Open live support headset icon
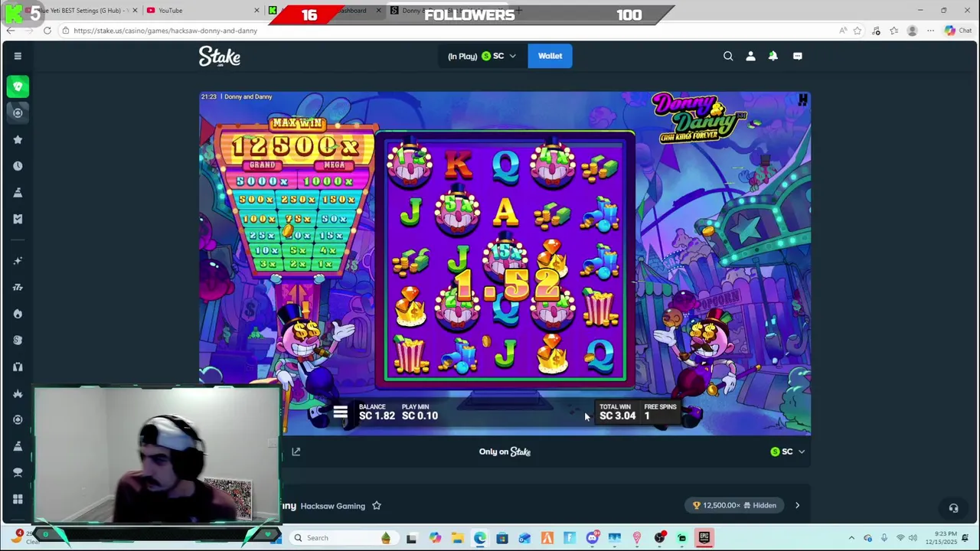Screen dimensions: 980x551 pos(953,508)
